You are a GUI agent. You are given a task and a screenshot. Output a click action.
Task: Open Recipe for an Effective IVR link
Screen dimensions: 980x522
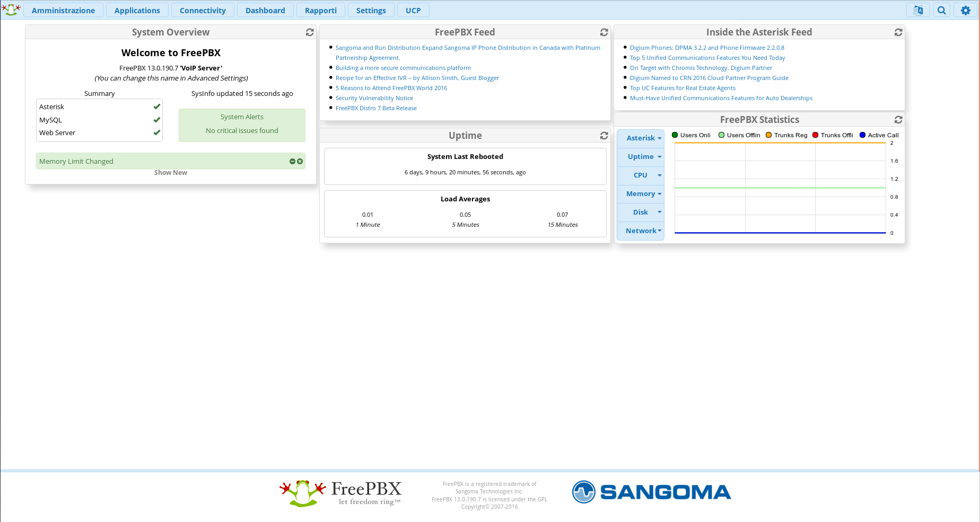(x=417, y=78)
